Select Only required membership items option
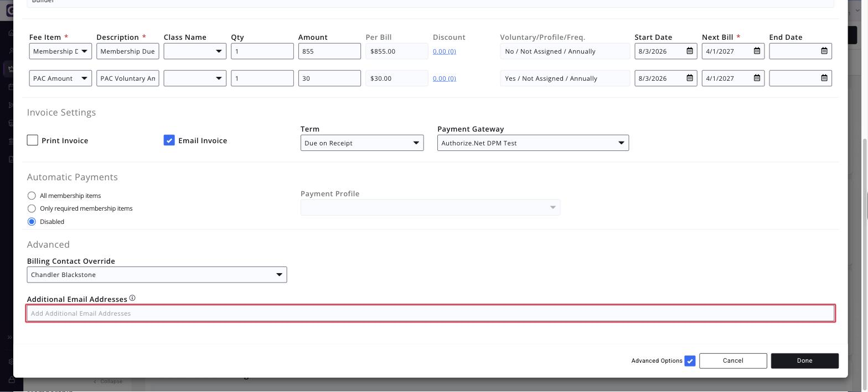This screenshot has width=868, height=392. [32, 208]
